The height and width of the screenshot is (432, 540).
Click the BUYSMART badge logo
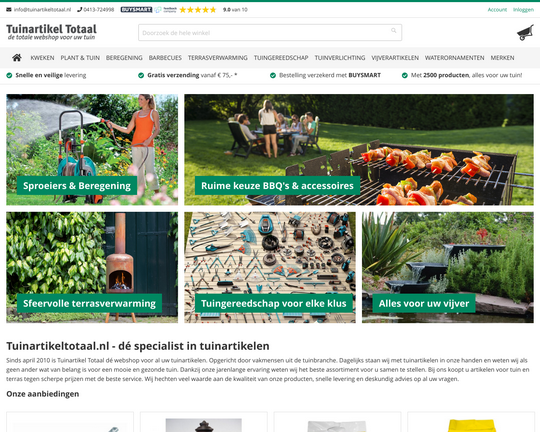(136, 10)
